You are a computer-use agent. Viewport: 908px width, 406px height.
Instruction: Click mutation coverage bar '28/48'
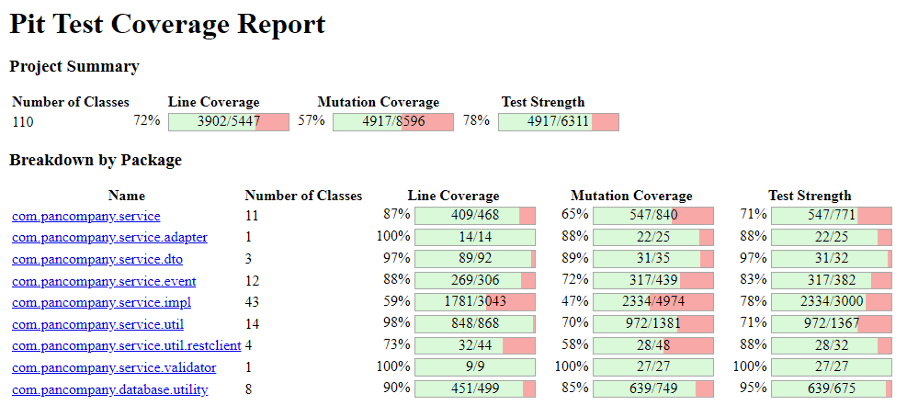coord(654,346)
